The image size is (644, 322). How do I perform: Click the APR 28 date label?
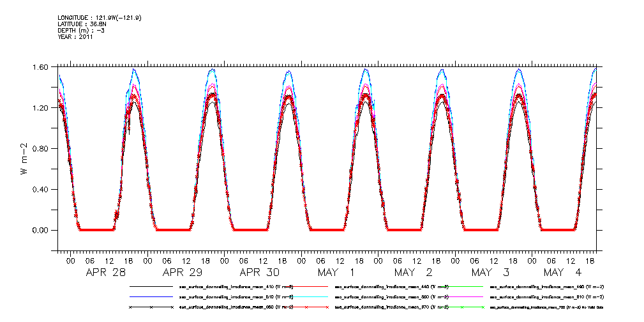(x=105, y=272)
